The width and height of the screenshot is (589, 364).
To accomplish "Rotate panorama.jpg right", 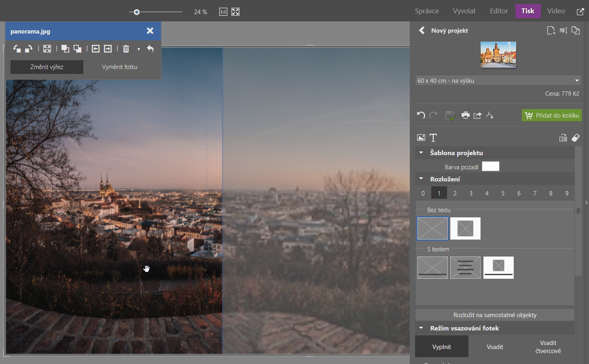I will [x=29, y=49].
